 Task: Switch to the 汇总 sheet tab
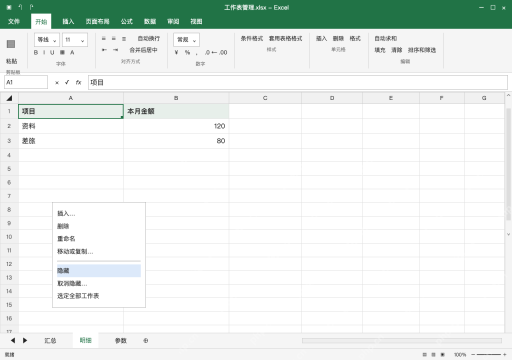click(x=50, y=340)
